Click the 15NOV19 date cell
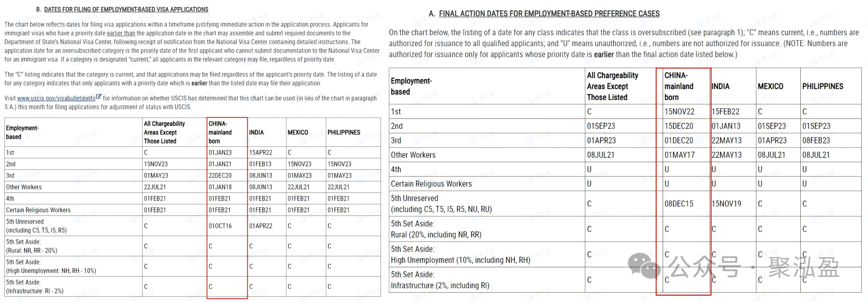The image size is (868, 302). 726,204
